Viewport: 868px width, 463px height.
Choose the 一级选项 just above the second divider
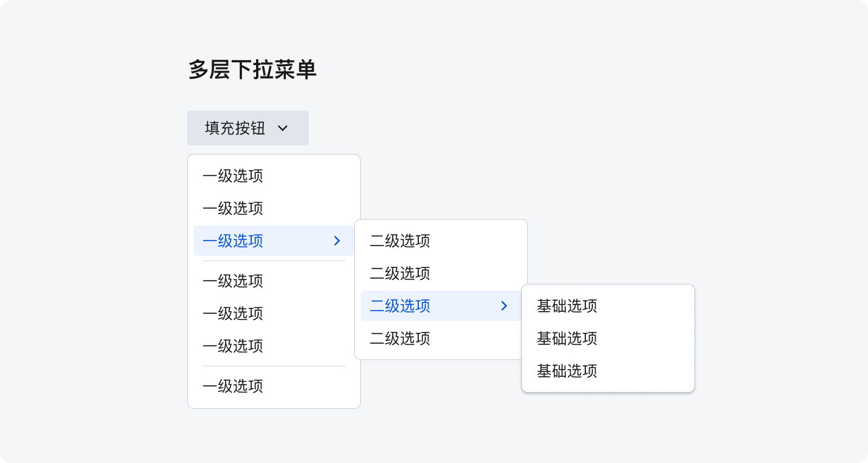[x=274, y=346]
